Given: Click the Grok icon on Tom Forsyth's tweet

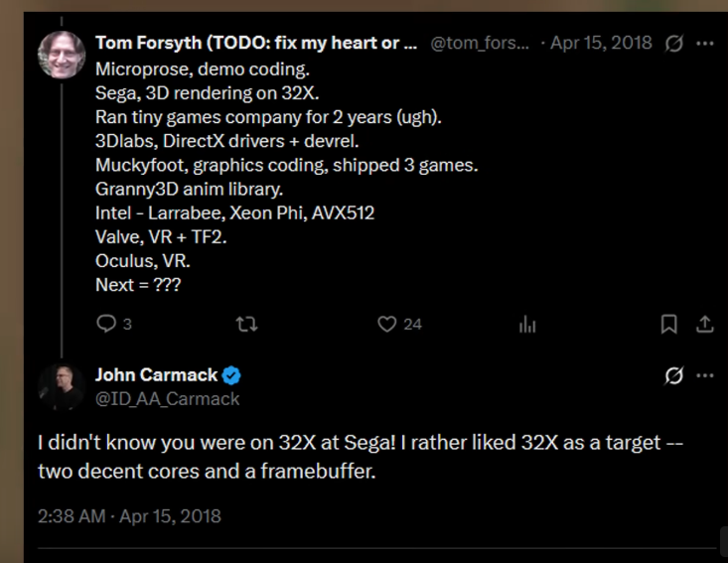Looking at the screenshot, I should pos(674,43).
